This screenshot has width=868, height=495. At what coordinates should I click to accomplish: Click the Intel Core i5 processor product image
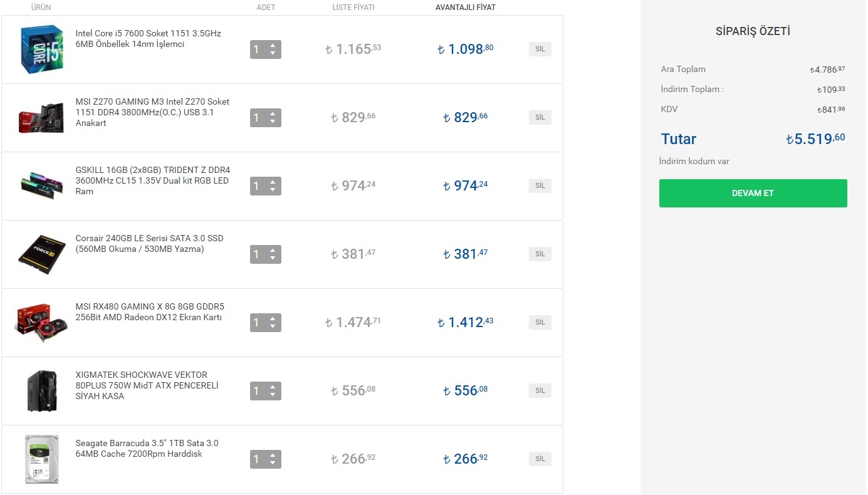pyautogui.click(x=42, y=49)
